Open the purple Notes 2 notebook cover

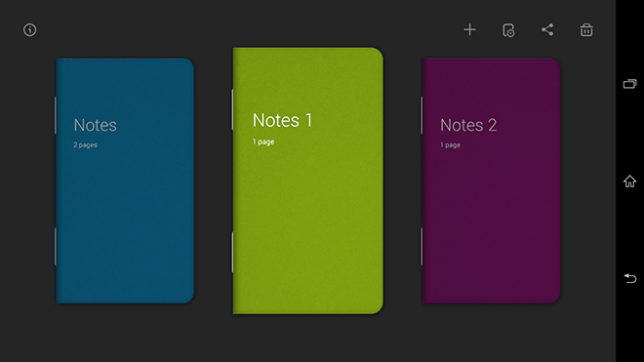(491, 181)
